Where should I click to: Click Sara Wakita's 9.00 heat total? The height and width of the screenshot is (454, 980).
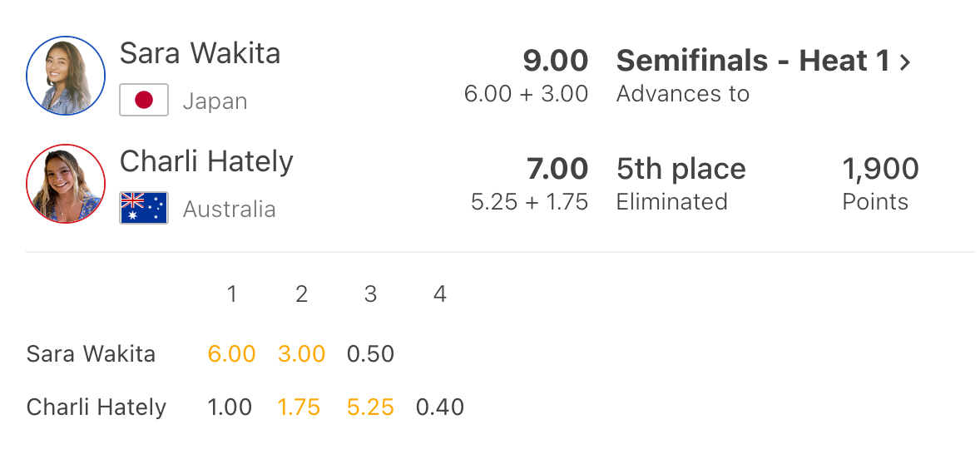click(x=555, y=61)
